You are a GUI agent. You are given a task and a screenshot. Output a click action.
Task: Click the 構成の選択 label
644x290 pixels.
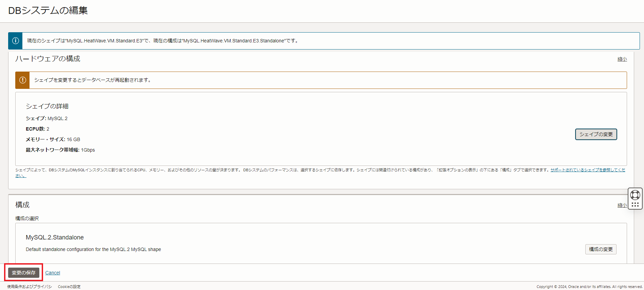(27, 218)
